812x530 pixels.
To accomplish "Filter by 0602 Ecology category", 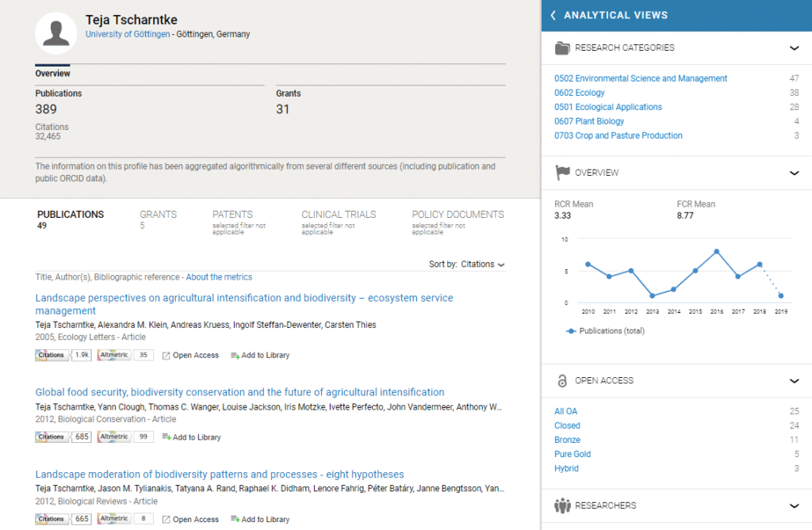I will pyautogui.click(x=579, y=93).
